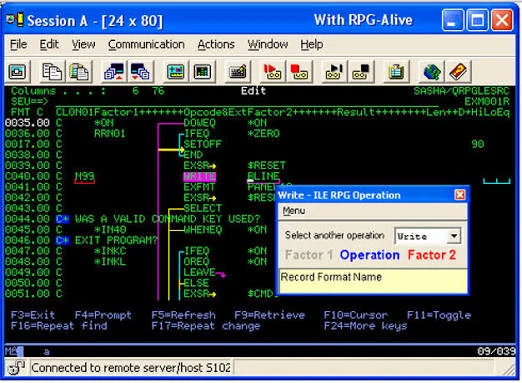Viewport: 522px width, 383px height.
Task: Click Connected to remote server status text
Action: tap(131, 368)
